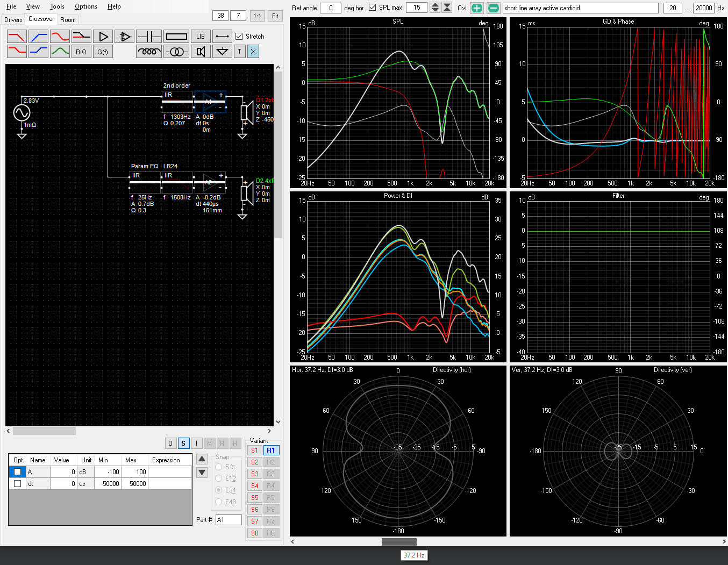Switch to the Room tab
Screen dimensions: 728x565
pyautogui.click(x=68, y=20)
